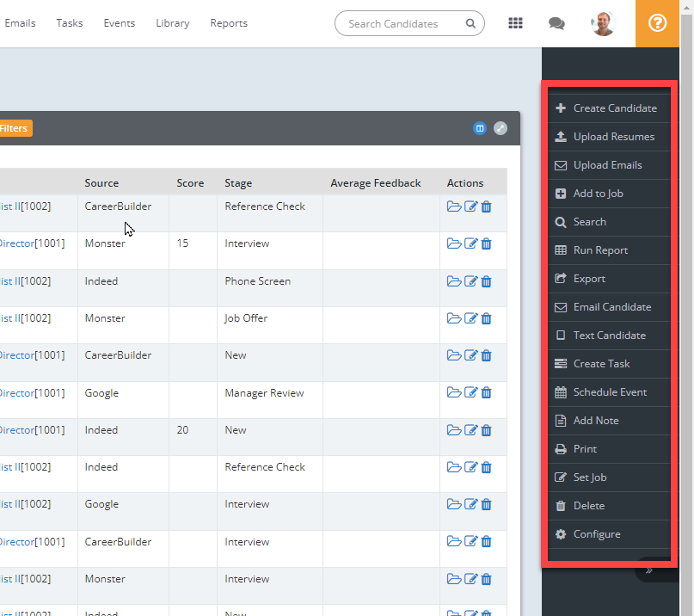This screenshot has height=616, width=694.
Task: Click the orange Filters button
Action: click(14, 128)
